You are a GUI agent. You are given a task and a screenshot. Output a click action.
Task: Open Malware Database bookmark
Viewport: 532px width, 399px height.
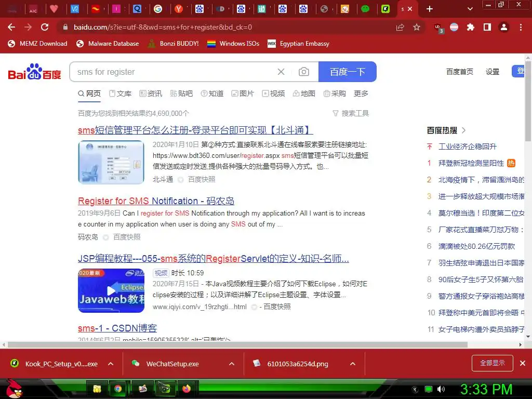[108, 44]
